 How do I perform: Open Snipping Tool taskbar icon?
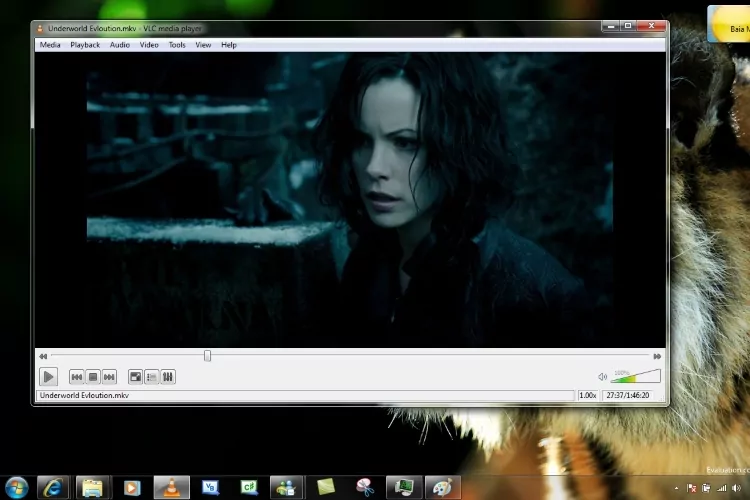365,488
